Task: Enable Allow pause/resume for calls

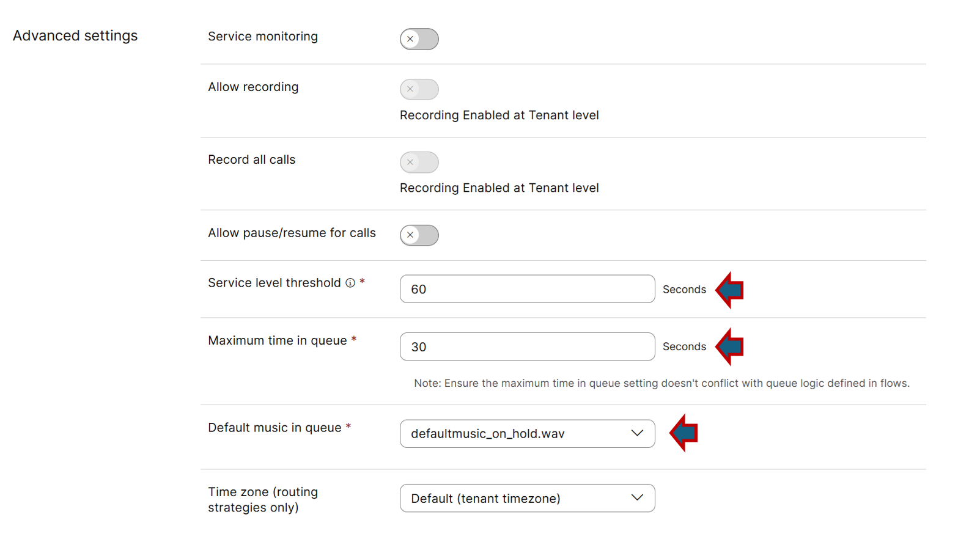Action: tap(419, 235)
